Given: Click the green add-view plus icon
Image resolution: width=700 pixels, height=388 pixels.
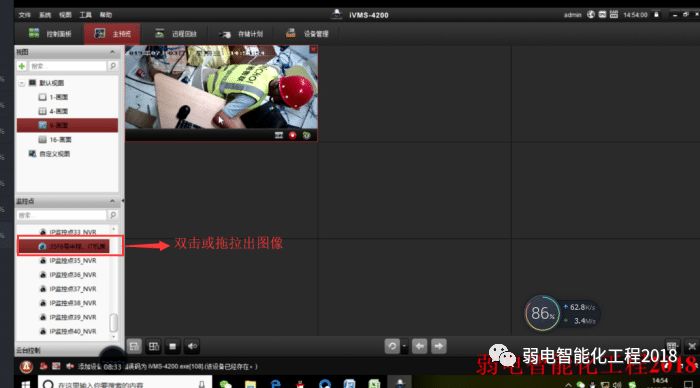Looking at the screenshot, I should click(x=22, y=66).
